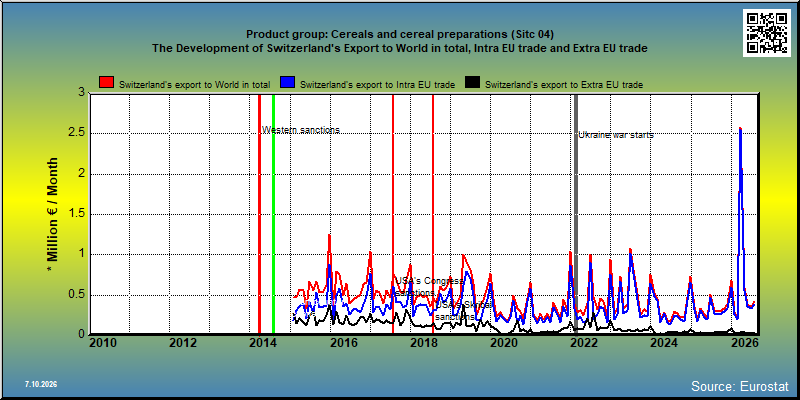Click x-axis label 2024
The height and width of the screenshot is (400, 800).
tap(664, 343)
